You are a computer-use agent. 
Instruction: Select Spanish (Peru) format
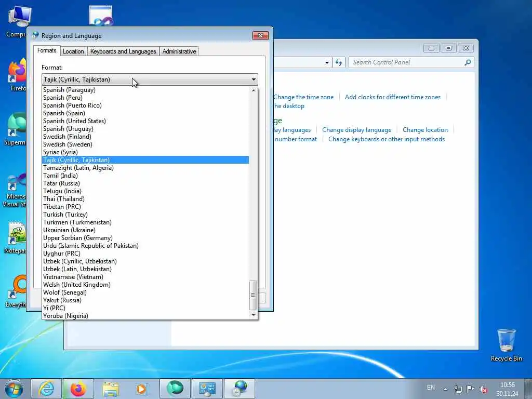pyautogui.click(x=145, y=98)
